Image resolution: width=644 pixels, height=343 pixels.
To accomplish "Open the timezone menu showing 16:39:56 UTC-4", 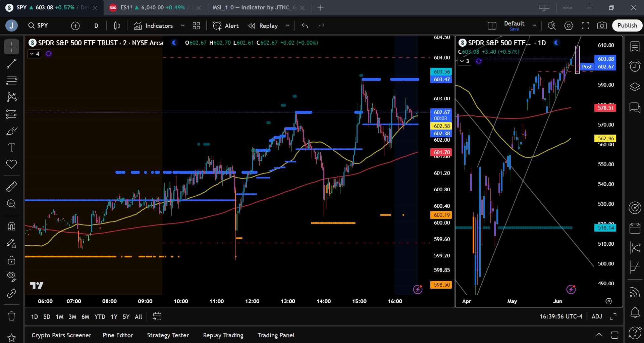I will click(561, 316).
